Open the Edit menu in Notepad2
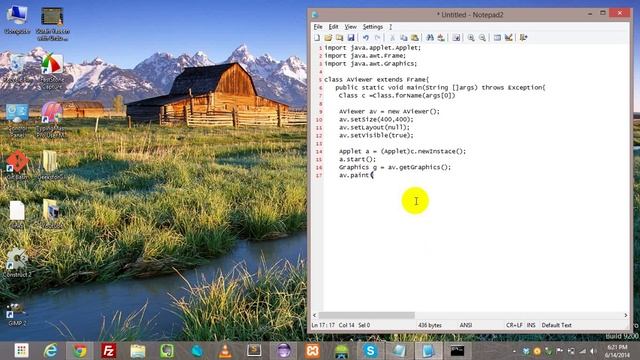The image size is (640, 360). 333,27
